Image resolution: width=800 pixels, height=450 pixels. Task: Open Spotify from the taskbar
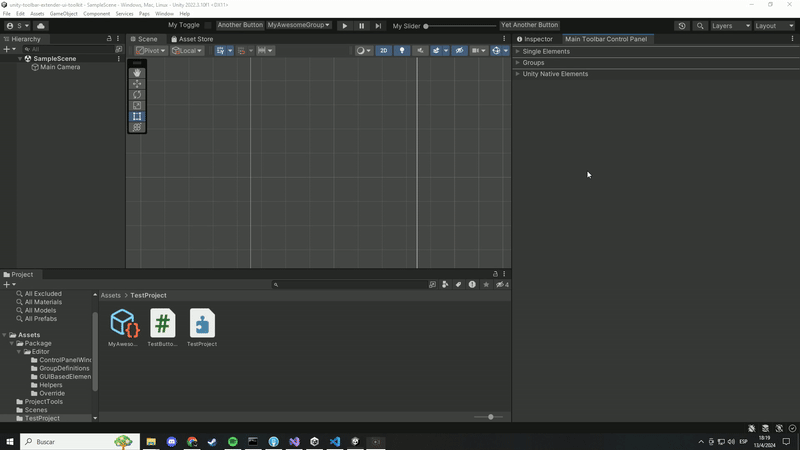pos(233,442)
